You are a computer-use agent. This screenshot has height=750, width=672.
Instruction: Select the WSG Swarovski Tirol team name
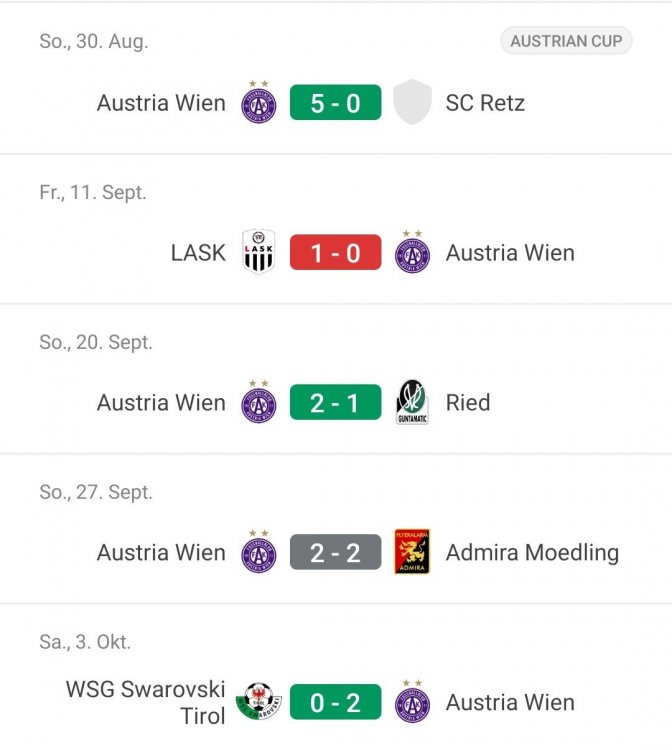coord(145,702)
